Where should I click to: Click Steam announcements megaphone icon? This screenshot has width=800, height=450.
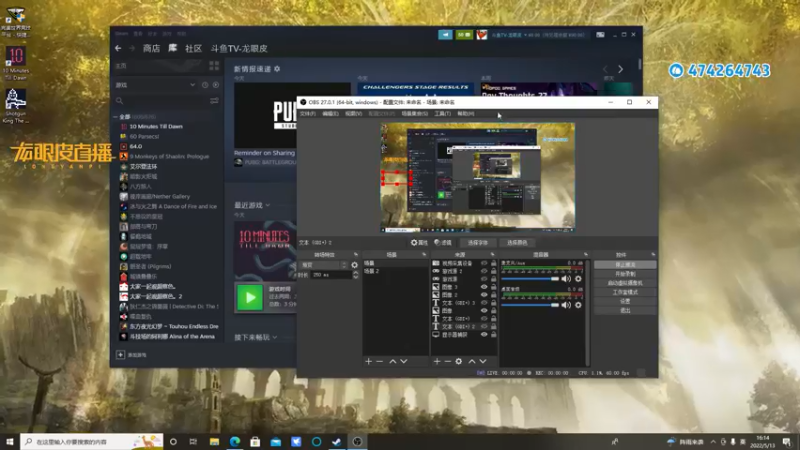click(x=445, y=35)
